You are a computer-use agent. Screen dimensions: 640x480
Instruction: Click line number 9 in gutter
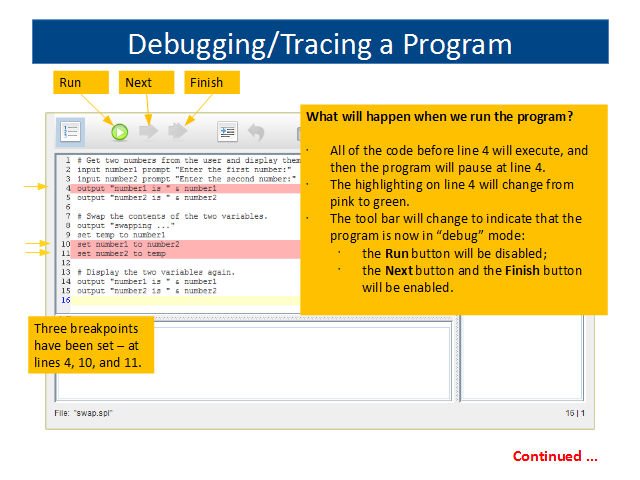click(x=68, y=235)
